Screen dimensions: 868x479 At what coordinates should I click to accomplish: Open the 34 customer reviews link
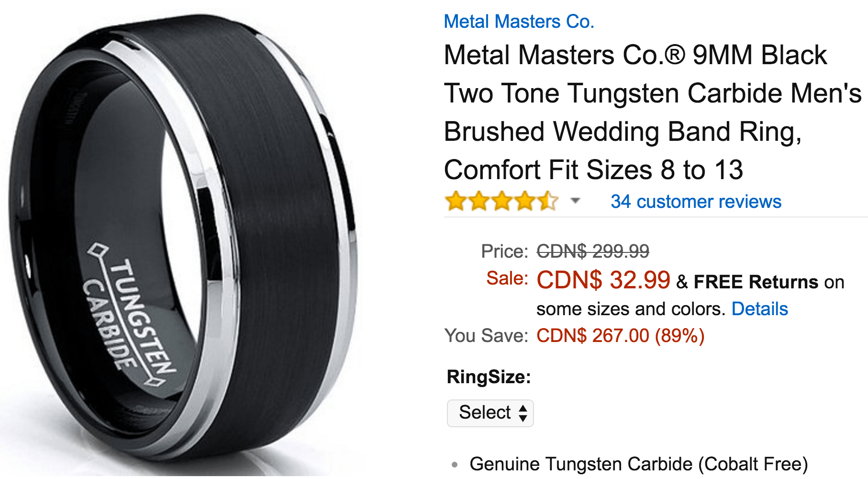(x=696, y=202)
